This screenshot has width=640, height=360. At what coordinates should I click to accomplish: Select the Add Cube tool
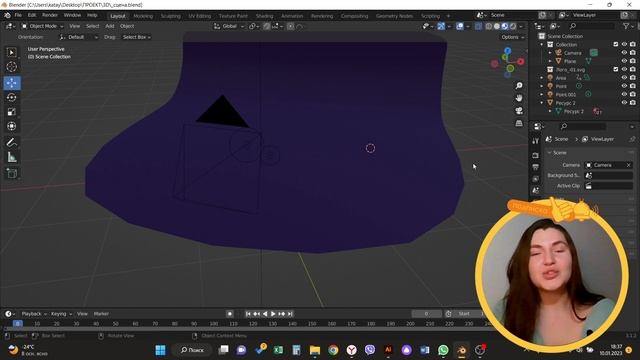(x=11, y=173)
